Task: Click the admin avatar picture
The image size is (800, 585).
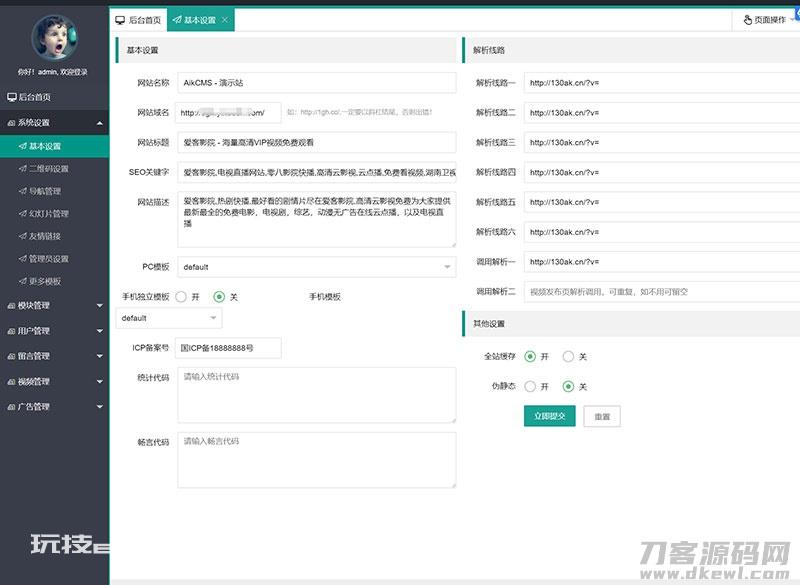Action: 55,37
